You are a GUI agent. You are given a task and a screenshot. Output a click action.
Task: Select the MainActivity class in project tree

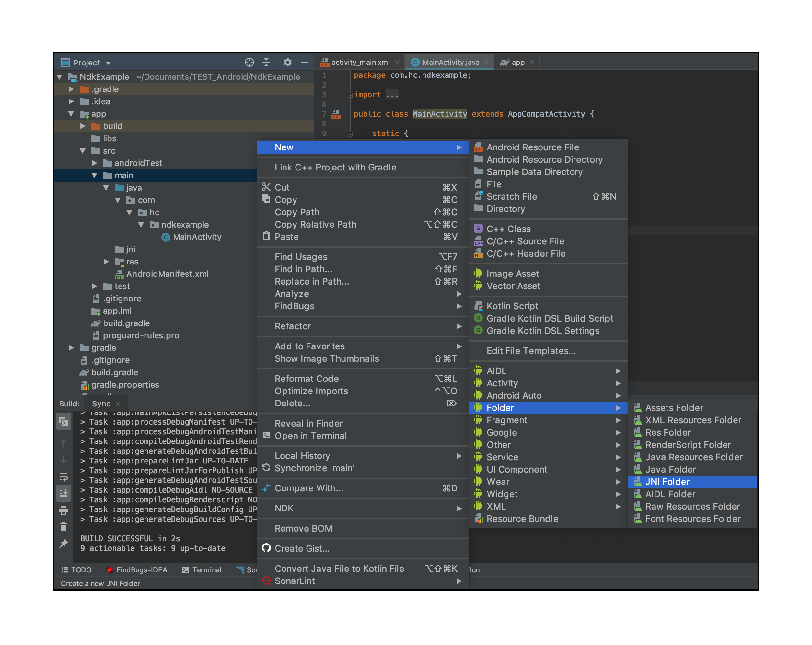click(x=197, y=237)
